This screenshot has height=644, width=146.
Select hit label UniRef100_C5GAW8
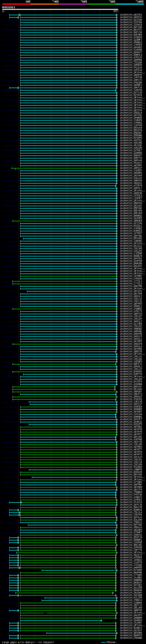click(131, 638)
